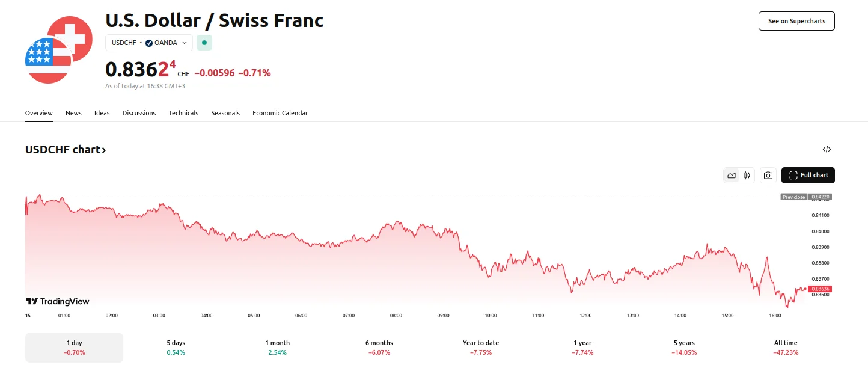Open the USDCHF OANDA source dropdown
Viewport: 868px width, 377px height.
149,43
